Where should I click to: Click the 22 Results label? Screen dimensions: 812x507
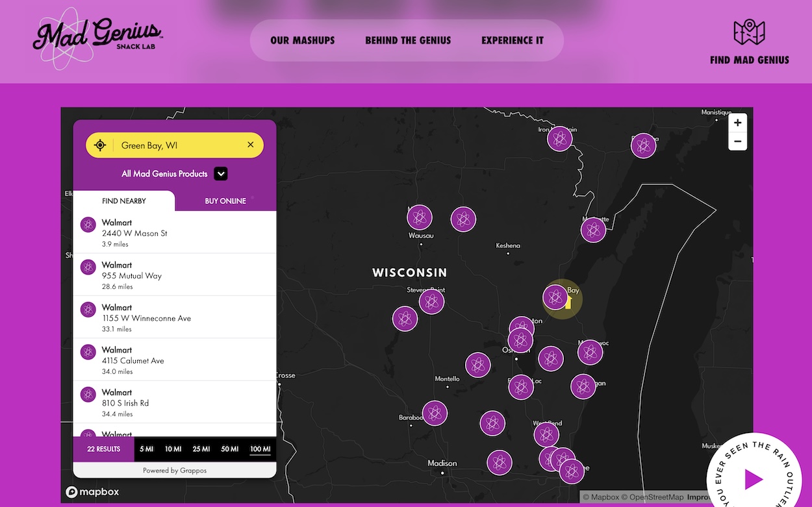tap(104, 449)
